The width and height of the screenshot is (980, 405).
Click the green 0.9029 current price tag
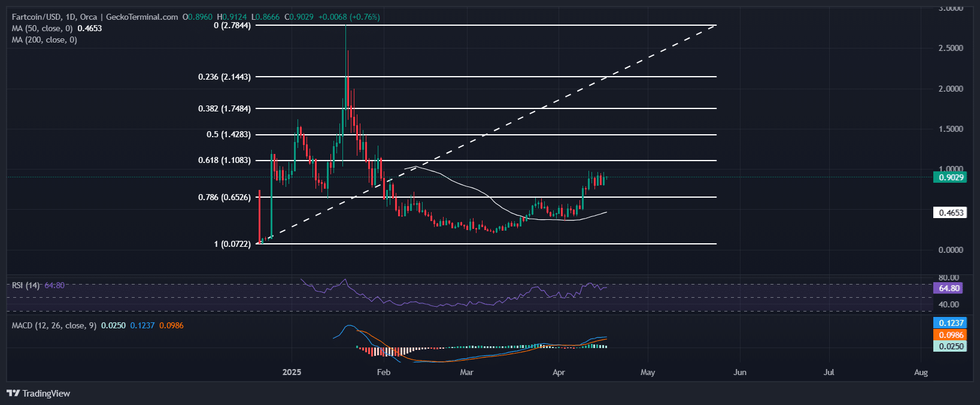pos(950,177)
